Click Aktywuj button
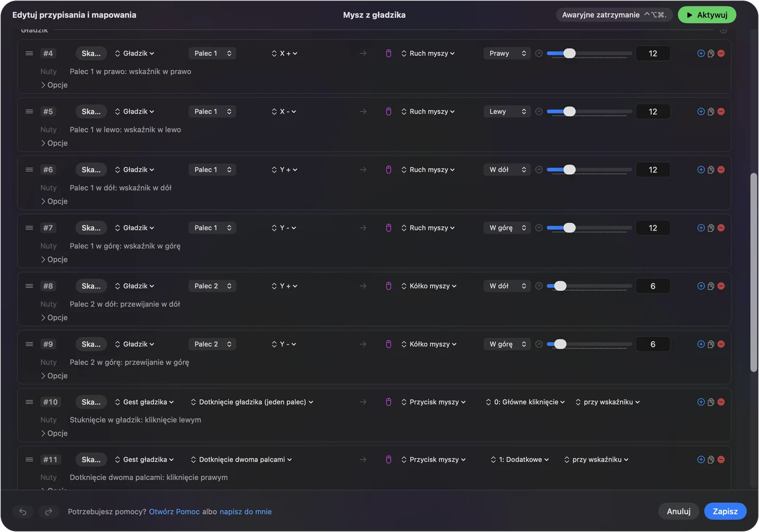 [707, 15]
